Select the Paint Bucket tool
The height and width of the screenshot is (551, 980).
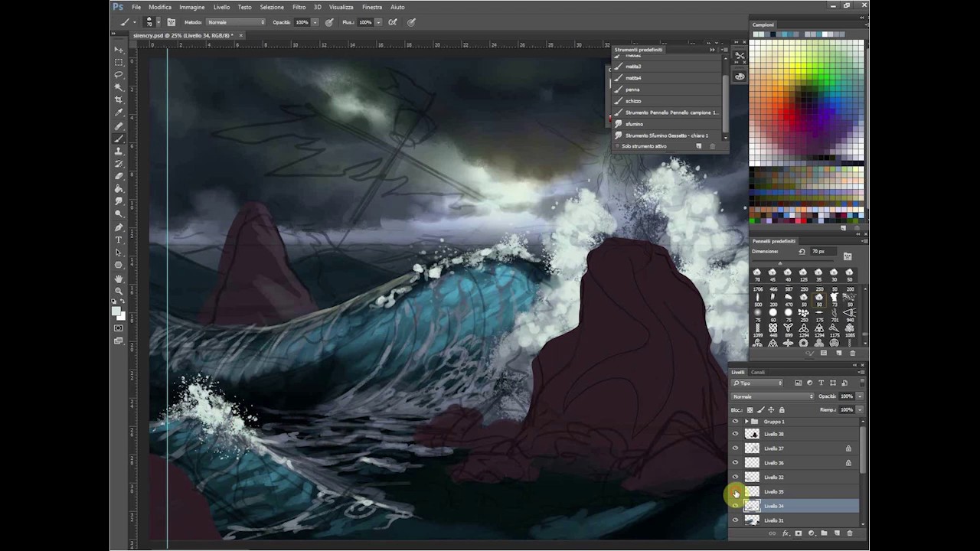point(119,189)
